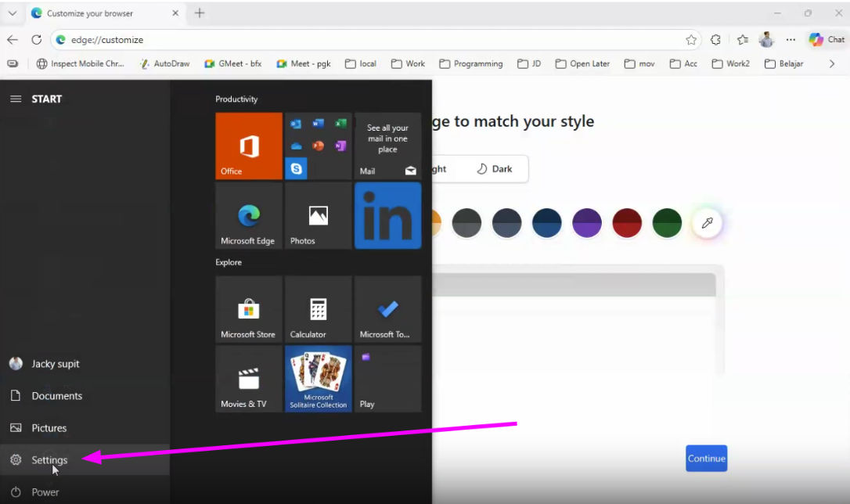Choose the purple color theme swatch
Screen dimensions: 850x504
coord(587,223)
